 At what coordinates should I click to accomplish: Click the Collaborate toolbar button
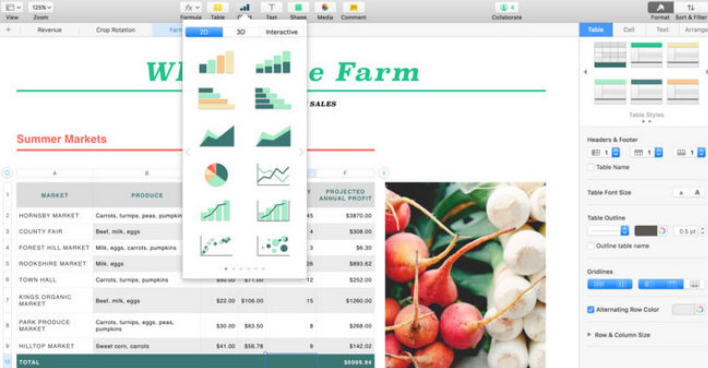(507, 8)
